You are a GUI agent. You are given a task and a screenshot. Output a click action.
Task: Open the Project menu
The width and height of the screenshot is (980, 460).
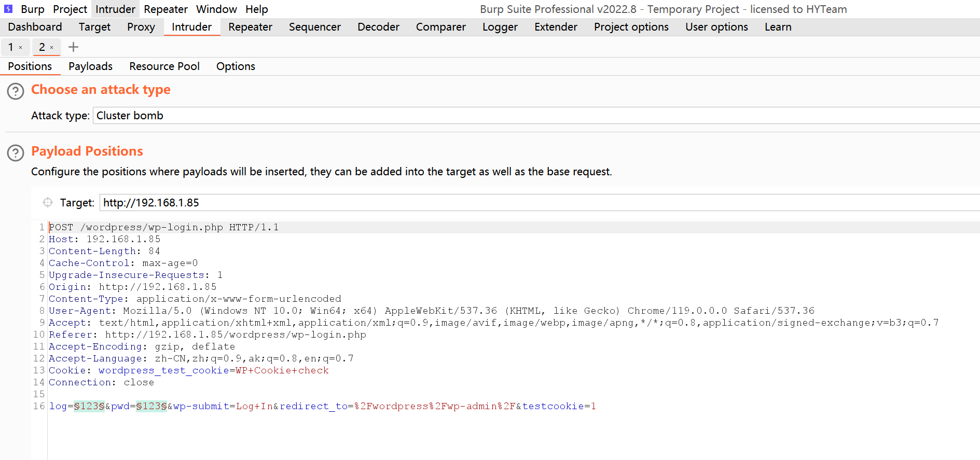tap(70, 9)
